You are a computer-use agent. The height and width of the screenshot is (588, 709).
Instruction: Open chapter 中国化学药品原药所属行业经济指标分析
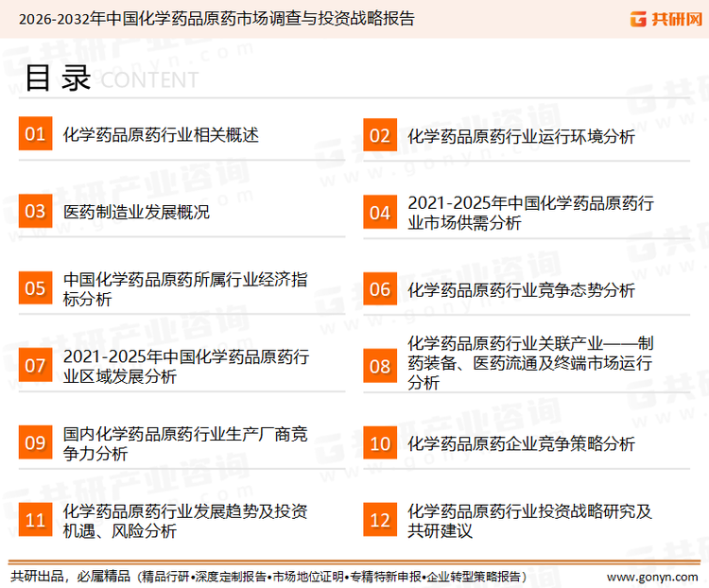click(185, 289)
